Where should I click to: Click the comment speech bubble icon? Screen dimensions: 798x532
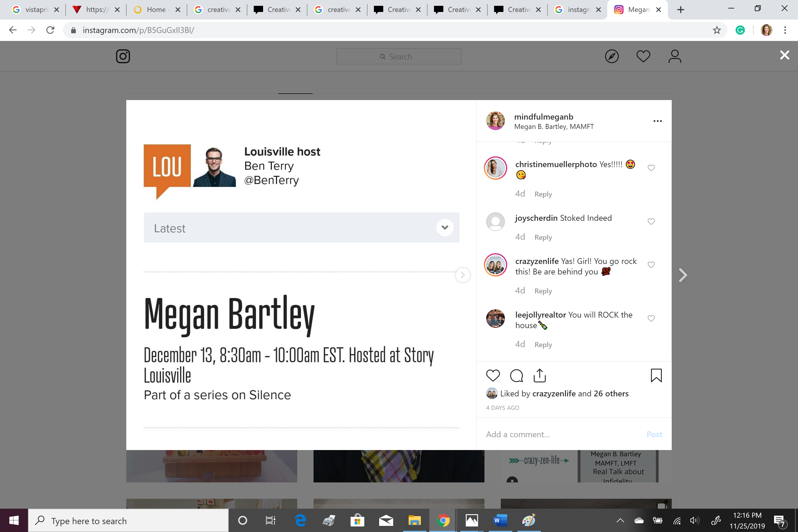pyautogui.click(x=516, y=376)
